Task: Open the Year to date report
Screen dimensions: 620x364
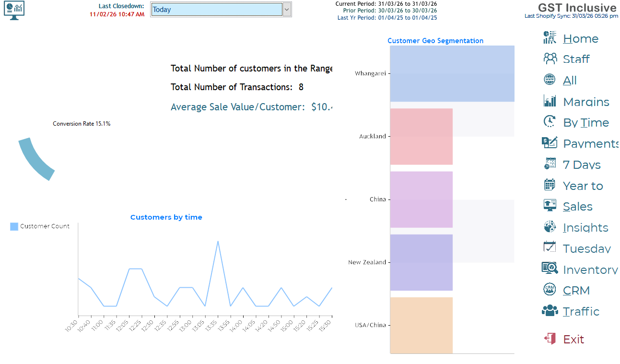Action: tap(583, 186)
